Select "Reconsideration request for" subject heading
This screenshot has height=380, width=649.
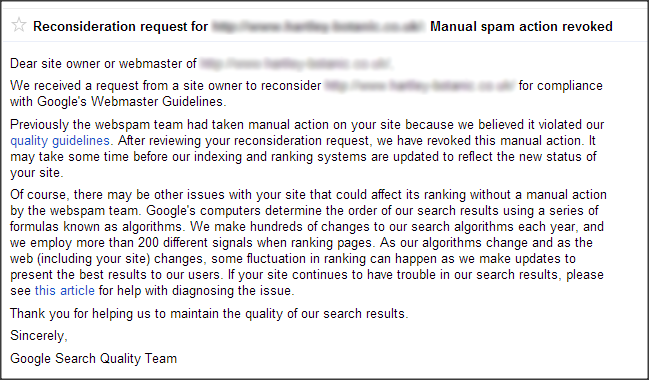(x=120, y=26)
